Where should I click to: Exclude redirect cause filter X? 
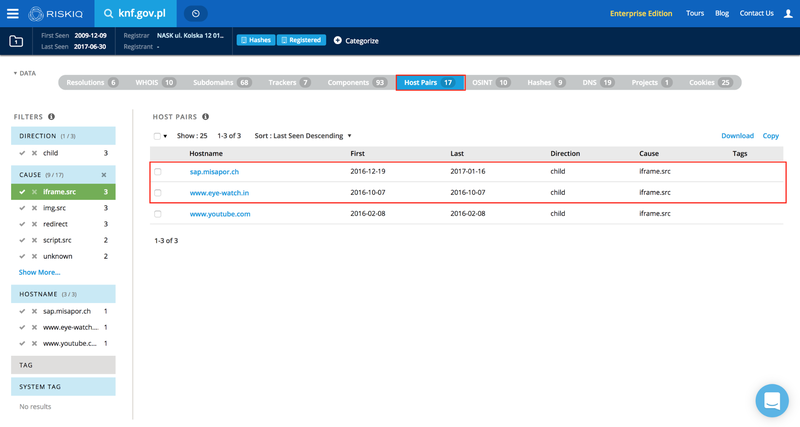pyautogui.click(x=34, y=224)
